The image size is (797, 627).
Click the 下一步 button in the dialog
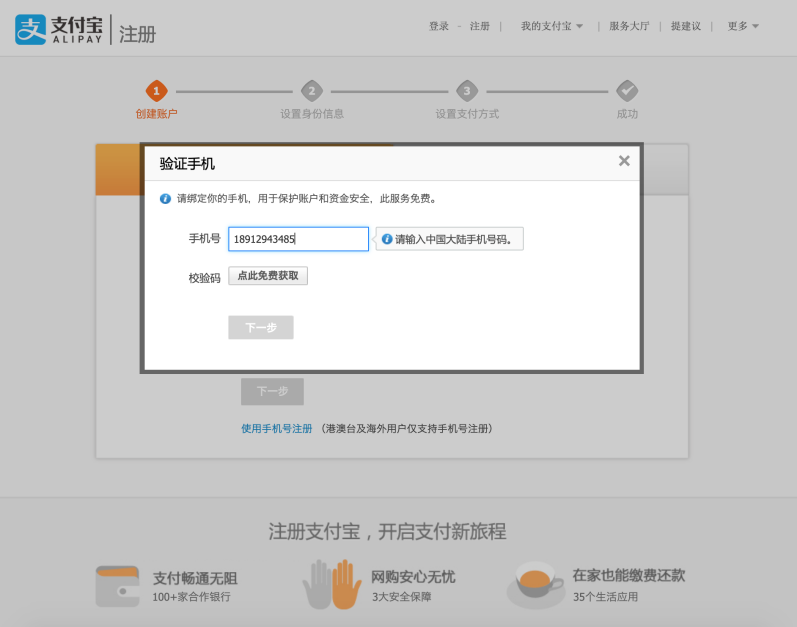[261, 328]
